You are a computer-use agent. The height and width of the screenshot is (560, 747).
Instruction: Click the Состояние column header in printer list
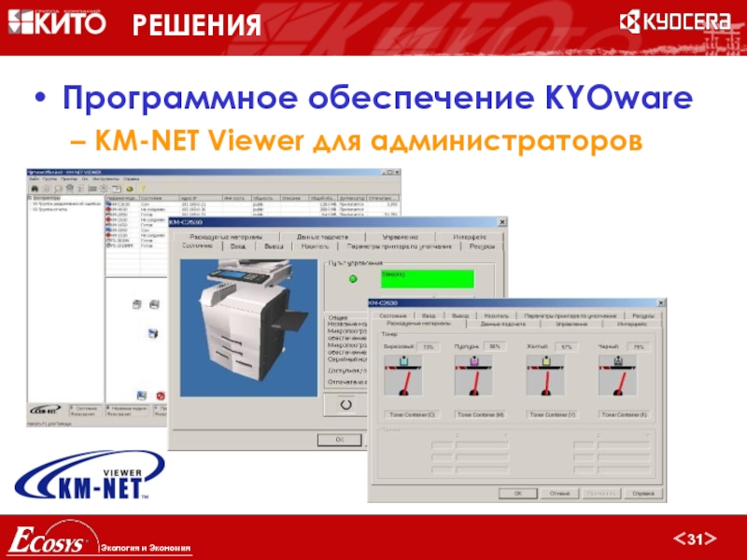coord(159,198)
